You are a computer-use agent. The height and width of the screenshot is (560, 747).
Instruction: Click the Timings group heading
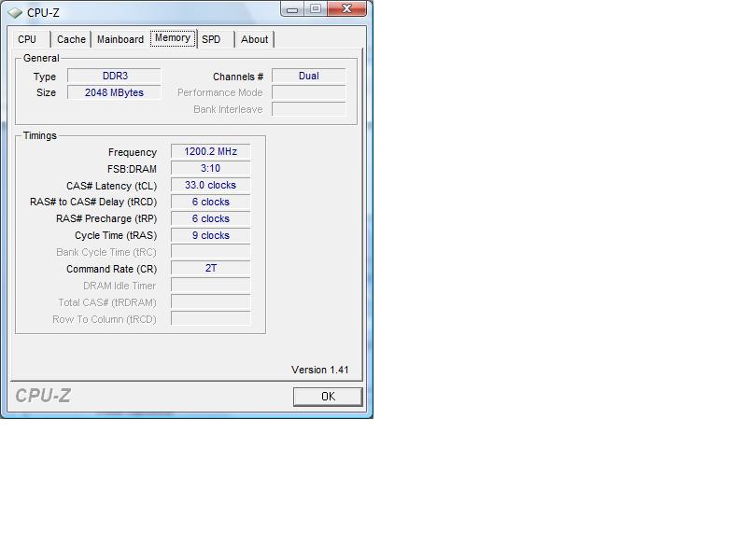[40, 135]
